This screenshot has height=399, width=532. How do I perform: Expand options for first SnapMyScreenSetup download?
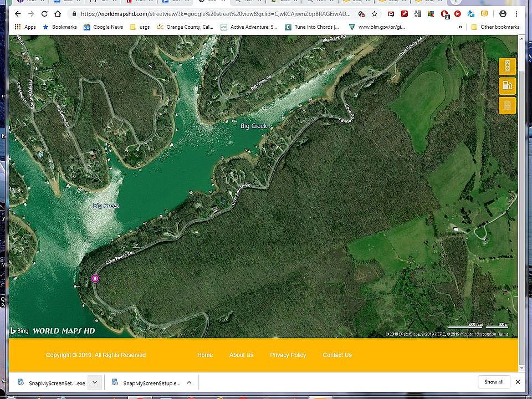coord(95,382)
